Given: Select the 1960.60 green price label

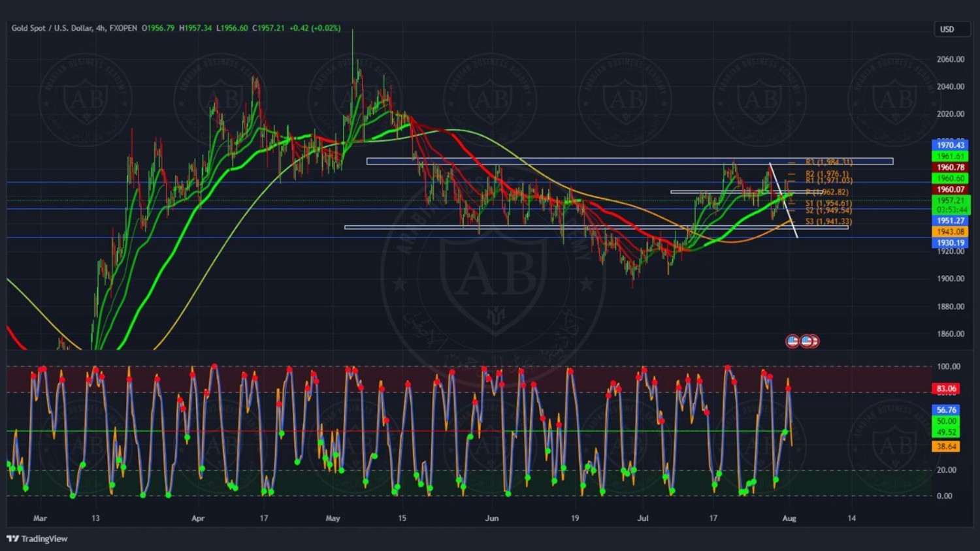Looking at the screenshot, I should pos(950,178).
